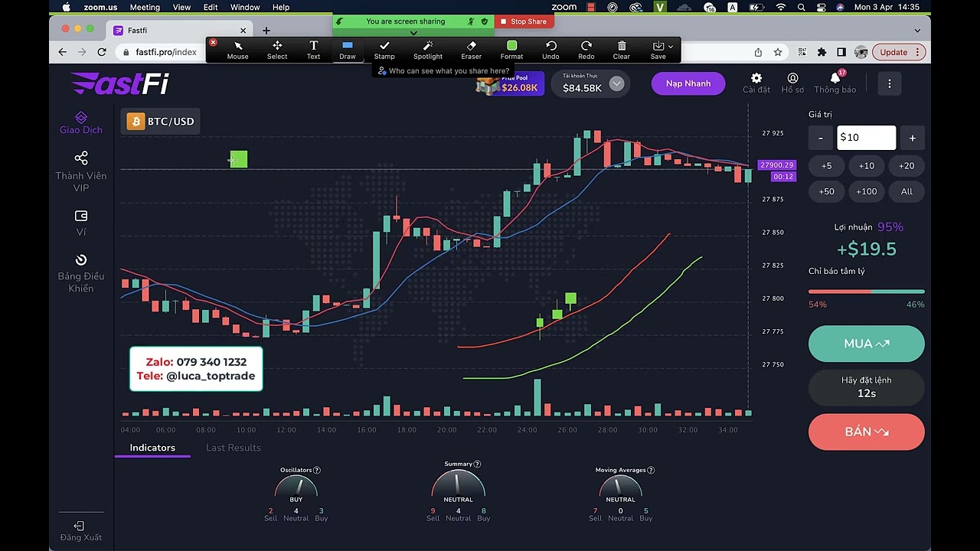The height and width of the screenshot is (551, 980).
Task: Click the $10 amount input field
Action: (866, 138)
